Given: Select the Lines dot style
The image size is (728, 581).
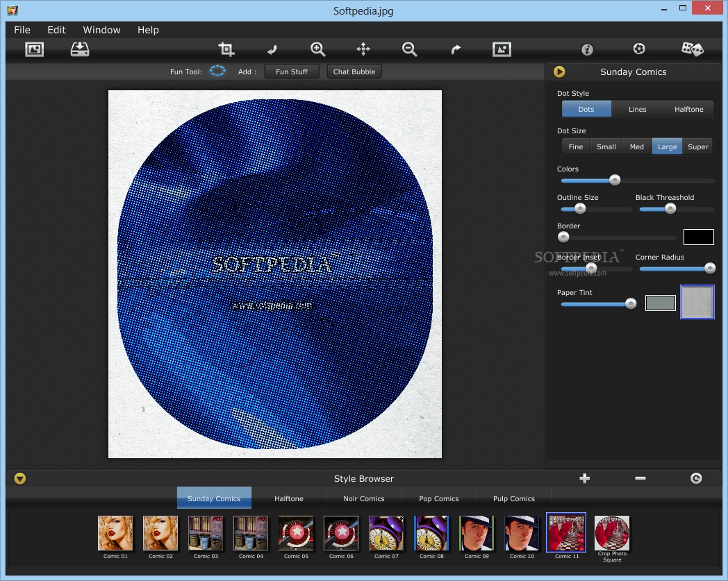Looking at the screenshot, I should (638, 109).
